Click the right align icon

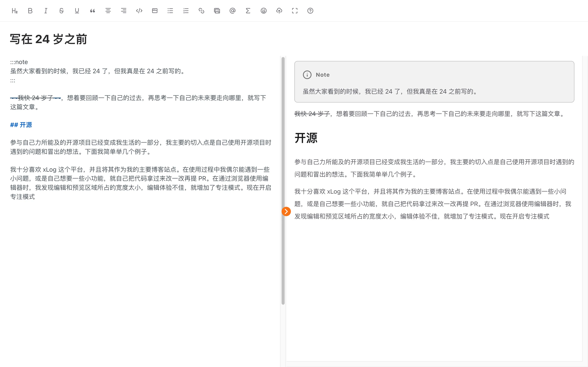coord(123,11)
